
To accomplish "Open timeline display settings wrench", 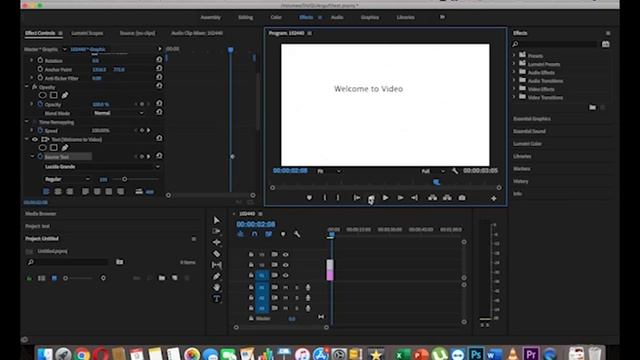I will coord(297,234).
